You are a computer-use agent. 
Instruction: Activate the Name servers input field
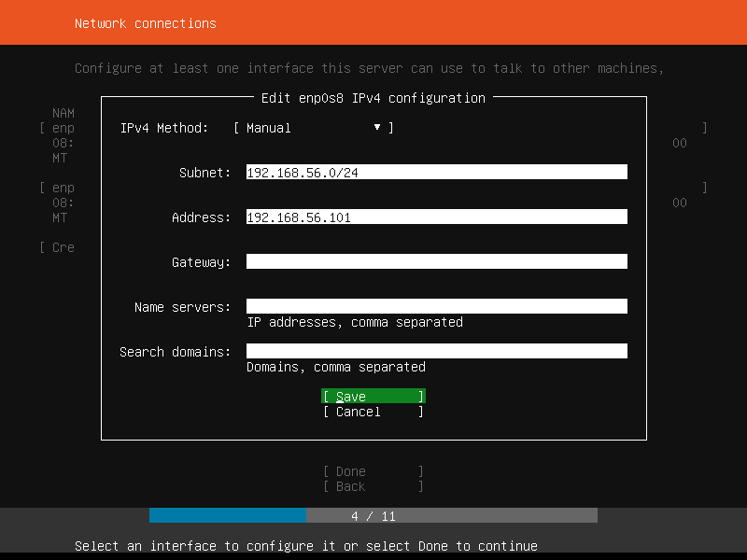coord(436,307)
